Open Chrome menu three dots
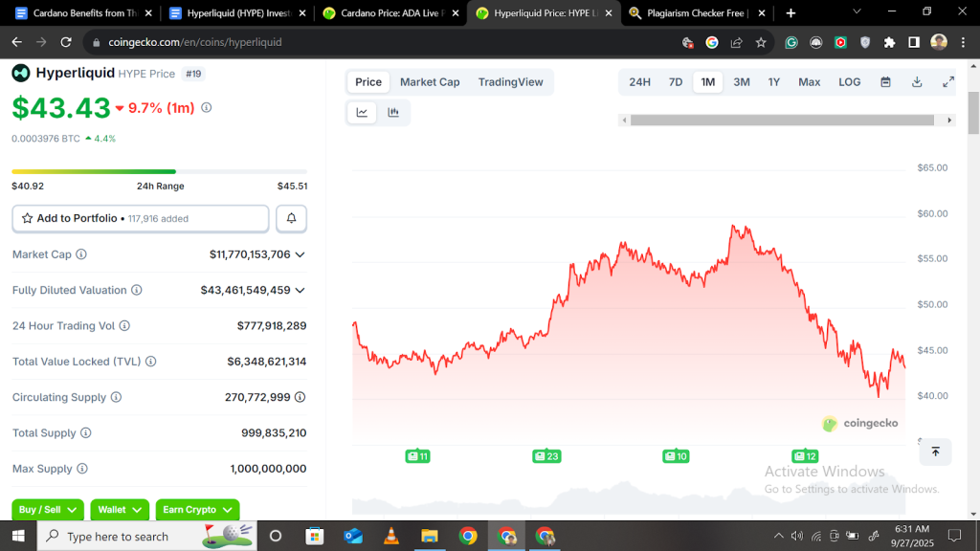Viewport: 980px width, 551px height. coord(963,42)
